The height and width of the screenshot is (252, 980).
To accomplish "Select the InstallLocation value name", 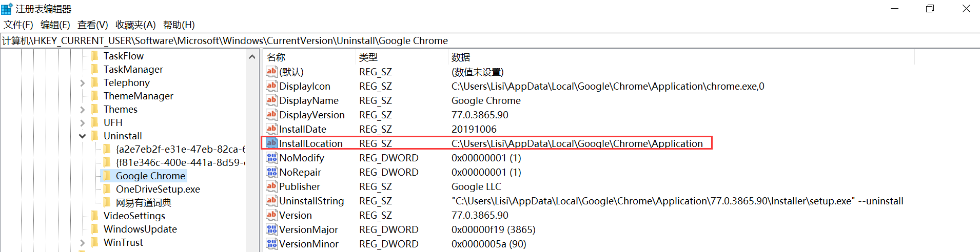I will 311,143.
